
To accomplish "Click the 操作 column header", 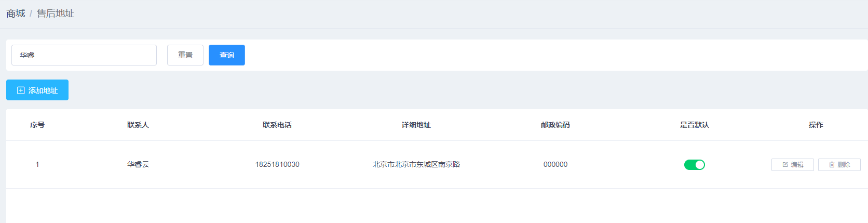I will [816, 125].
